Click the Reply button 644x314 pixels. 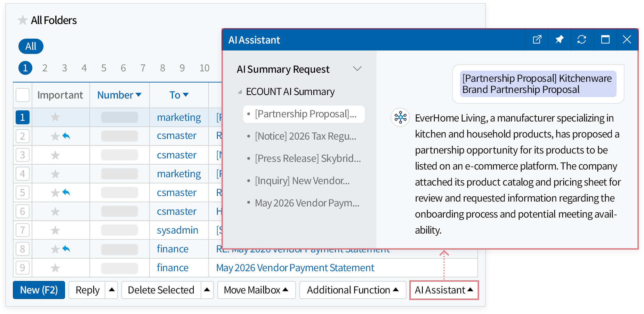click(x=87, y=290)
